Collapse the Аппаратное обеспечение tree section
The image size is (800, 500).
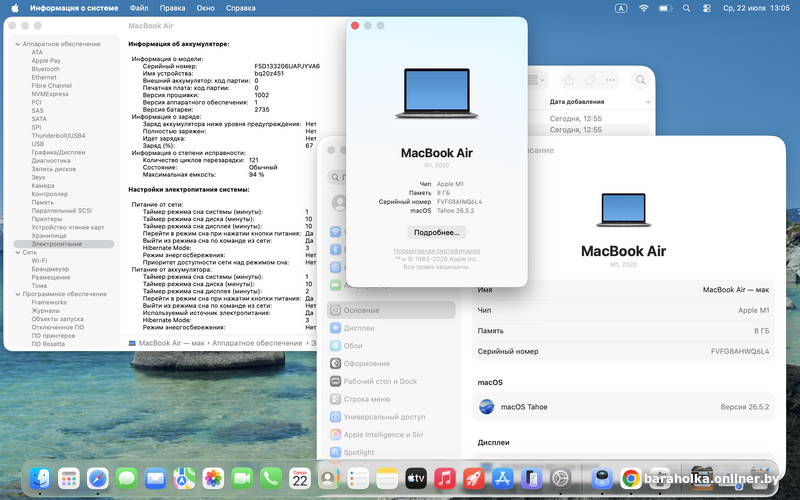point(18,44)
